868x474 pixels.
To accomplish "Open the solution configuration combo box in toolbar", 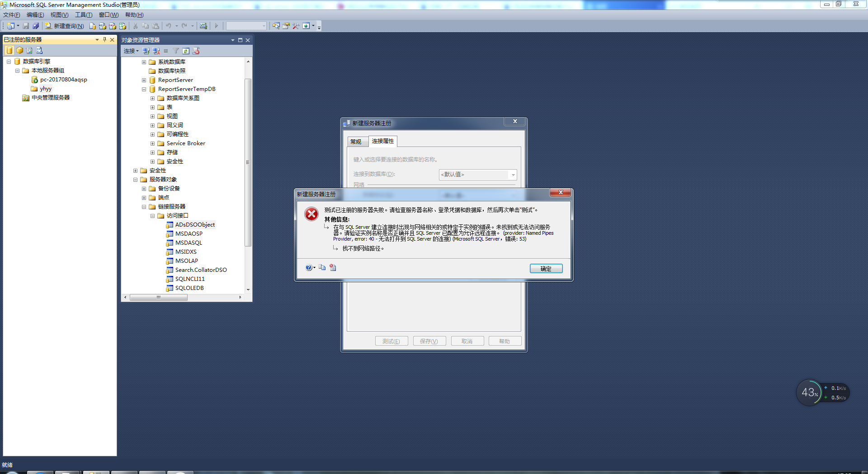I will point(246,26).
